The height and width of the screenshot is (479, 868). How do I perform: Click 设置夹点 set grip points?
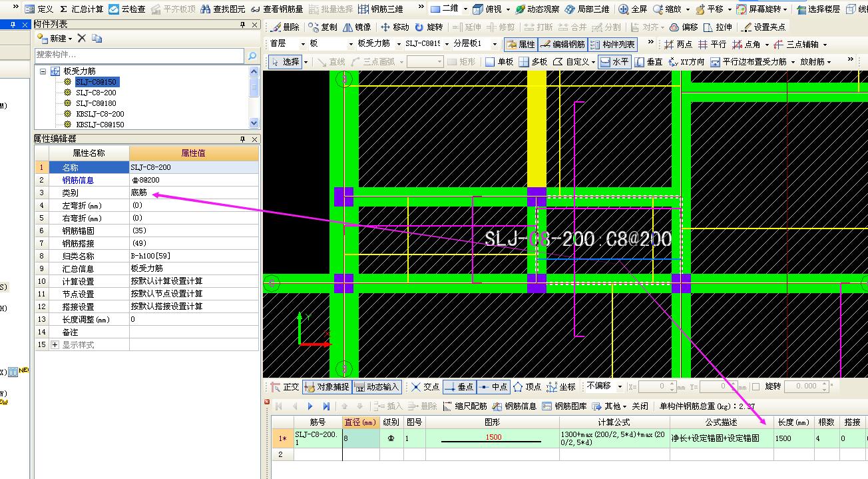tap(763, 27)
